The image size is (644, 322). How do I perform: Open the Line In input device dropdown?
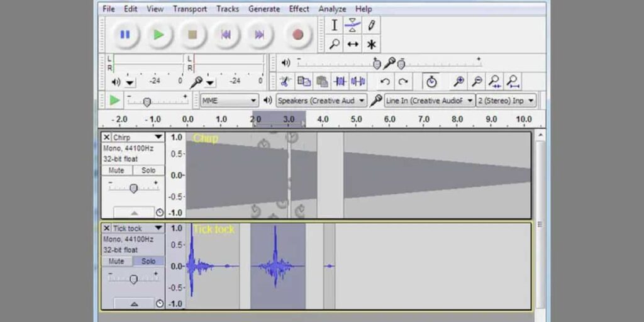click(x=430, y=101)
